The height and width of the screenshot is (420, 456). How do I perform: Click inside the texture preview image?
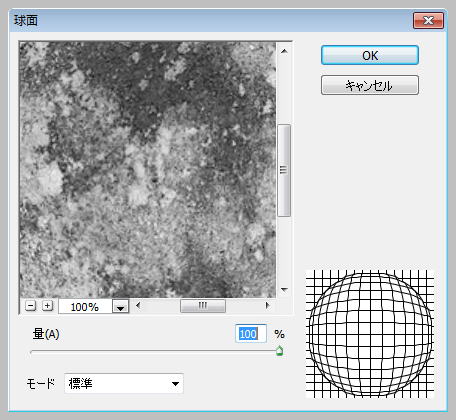(x=148, y=169)
